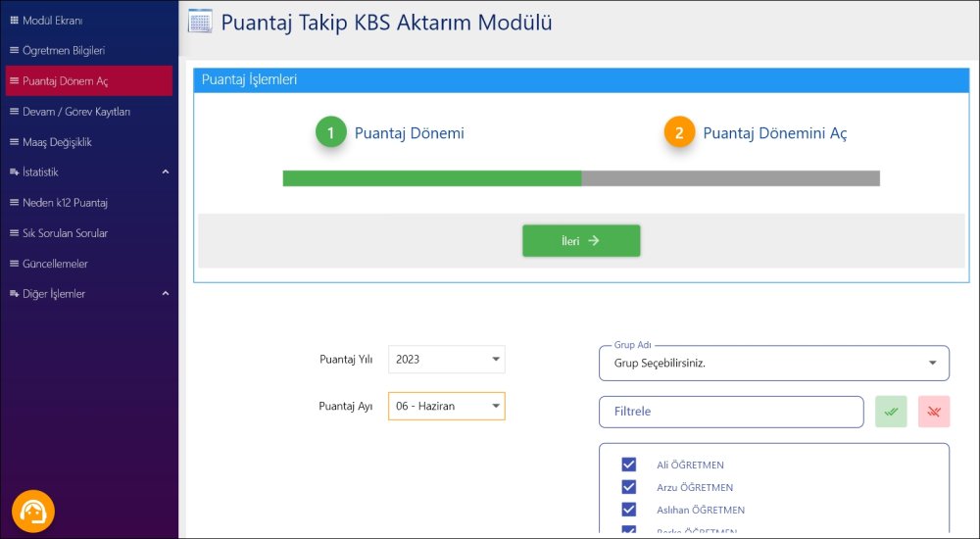The width and height of the screenshot is (980, 539).
Task: Click the Diğer İşlemler menu icon
Action: (x=14, y=294)
